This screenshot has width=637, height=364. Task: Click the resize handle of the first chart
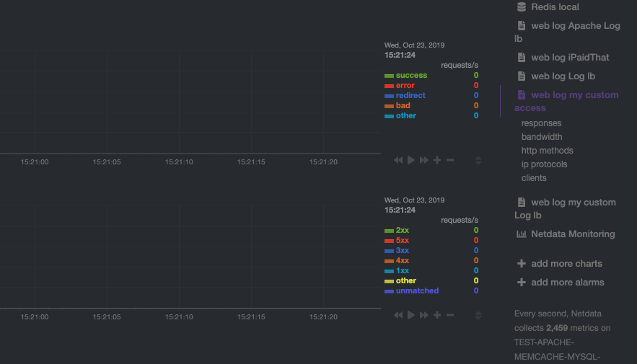pyautogui.click(x=478, y=160)
